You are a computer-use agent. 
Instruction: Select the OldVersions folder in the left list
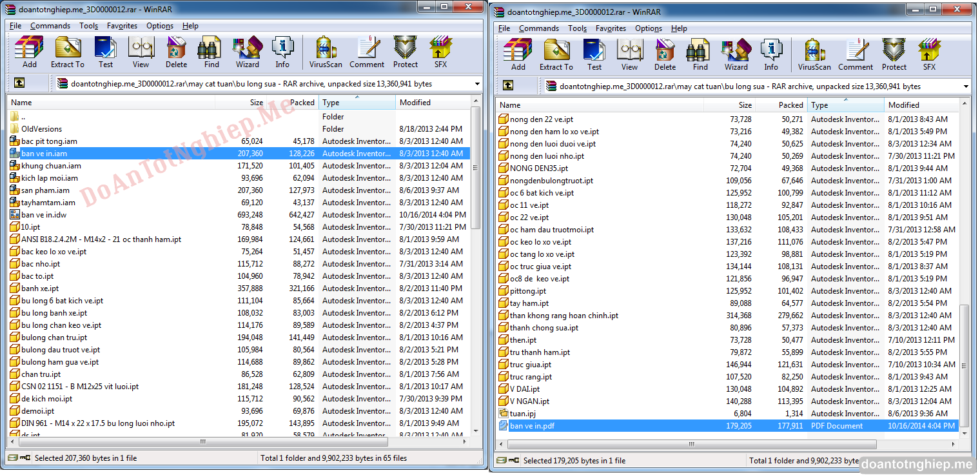point(41,129)
